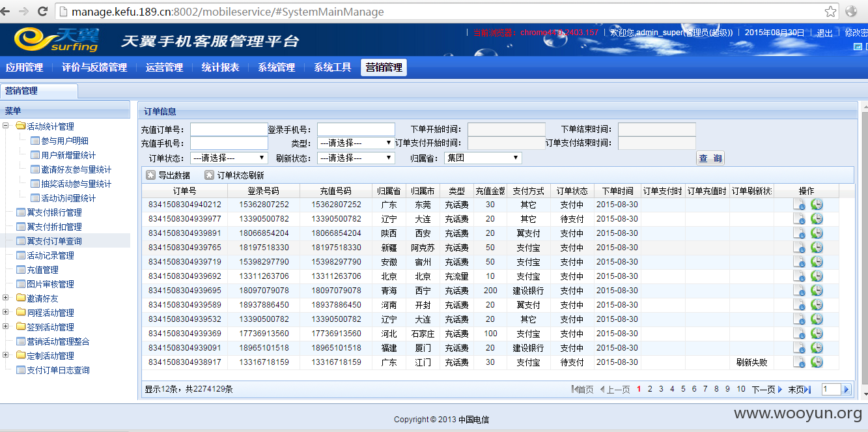Collapse the 活动统计管理 tree node
868x432 pixels.
[x=6, y=126]
